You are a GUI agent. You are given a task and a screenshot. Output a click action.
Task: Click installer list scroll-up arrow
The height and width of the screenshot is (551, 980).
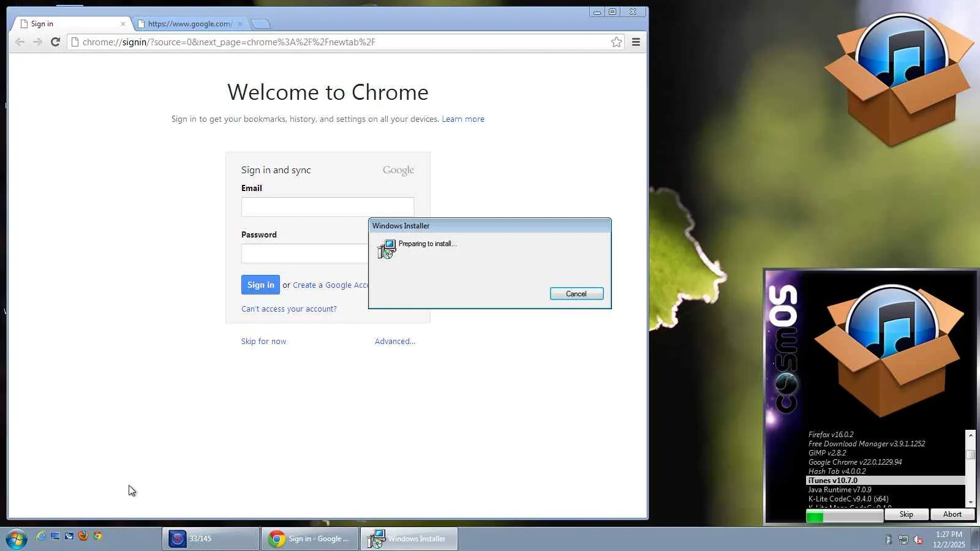tap(970, 435)
